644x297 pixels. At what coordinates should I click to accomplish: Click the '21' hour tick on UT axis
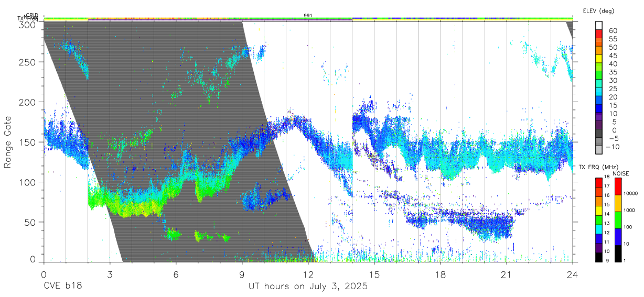tap(507, 274)
